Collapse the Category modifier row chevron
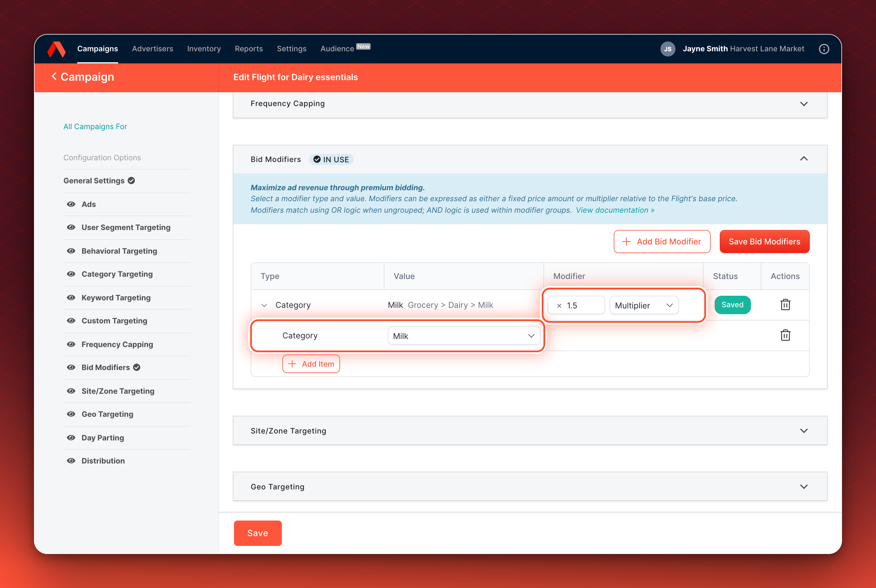Image resolution: width=876 pixels, height=588 pixels. pyautogui.click(x=264, y=305)
